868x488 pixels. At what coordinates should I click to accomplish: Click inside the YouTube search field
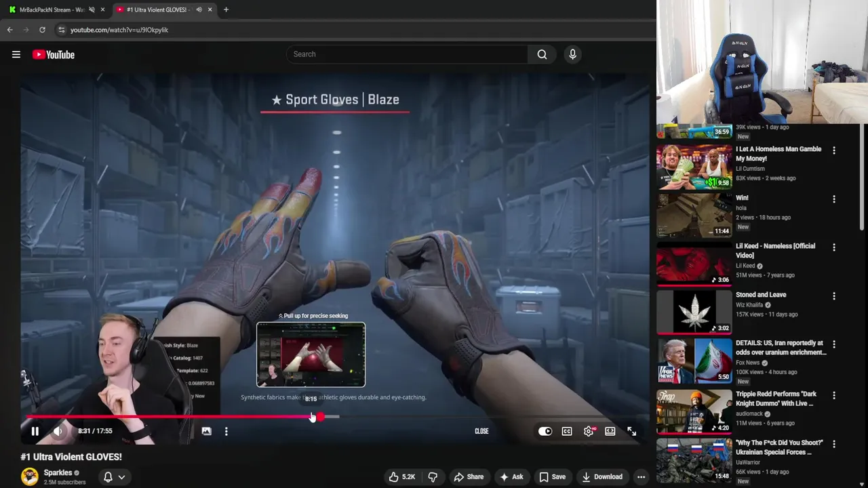pyautogui.click(x=407, y=54)
